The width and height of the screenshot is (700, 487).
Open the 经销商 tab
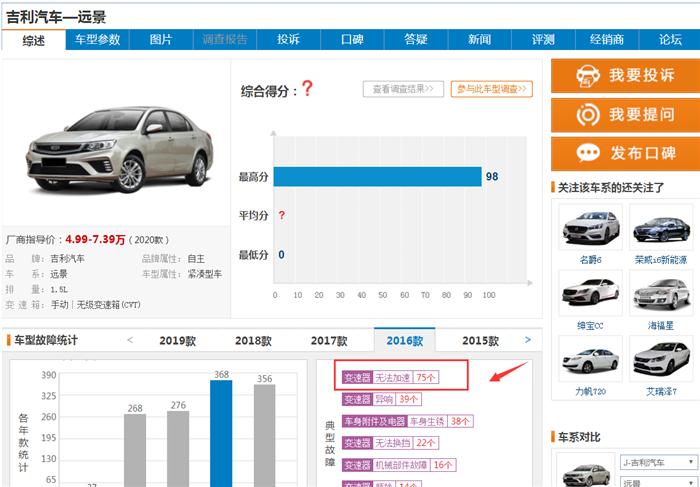click(607, 40)
